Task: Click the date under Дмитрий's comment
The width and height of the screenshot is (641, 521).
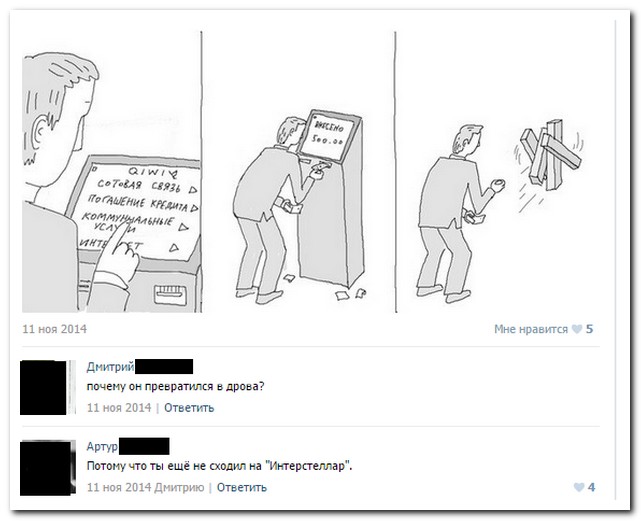Action: (x=119, y=408)
